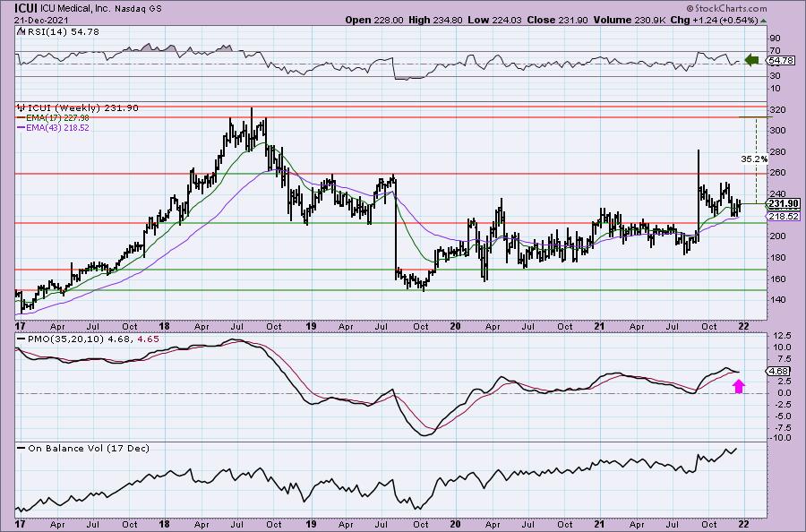Click the Close 231.90 header value
Screen dimensions: 806x532
pyautogui.click(x=558, y=21)
